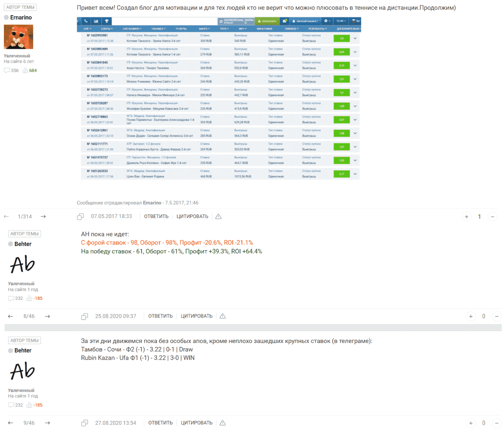Upvote the 27.08.2020 post with the plus button
504x429 pixels.
pyautogui.click(x=471, y=423)
